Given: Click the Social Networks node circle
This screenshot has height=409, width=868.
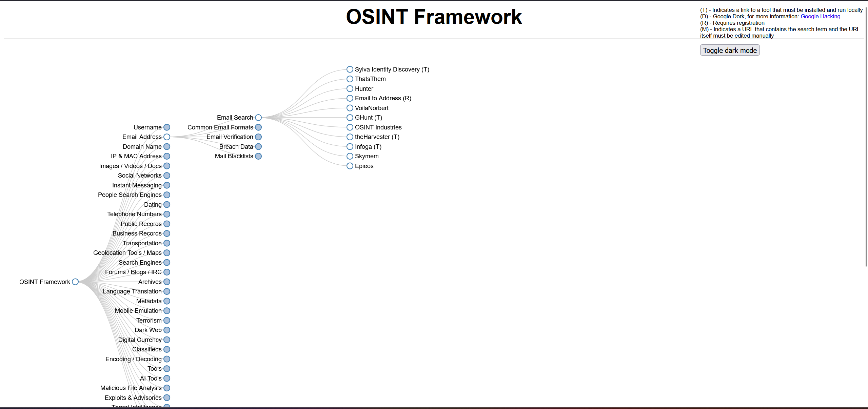Looking at the screenshot, I should [167, 176].
